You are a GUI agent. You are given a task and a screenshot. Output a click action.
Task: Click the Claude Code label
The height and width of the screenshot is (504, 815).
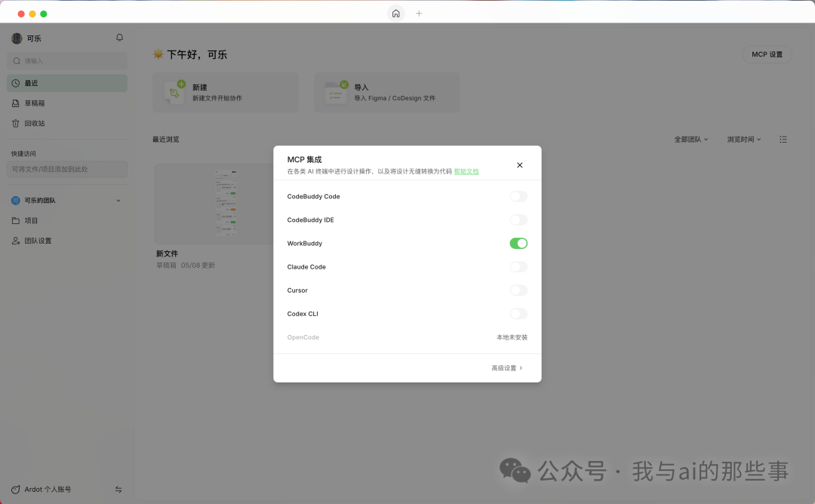(x=306, y=266)
